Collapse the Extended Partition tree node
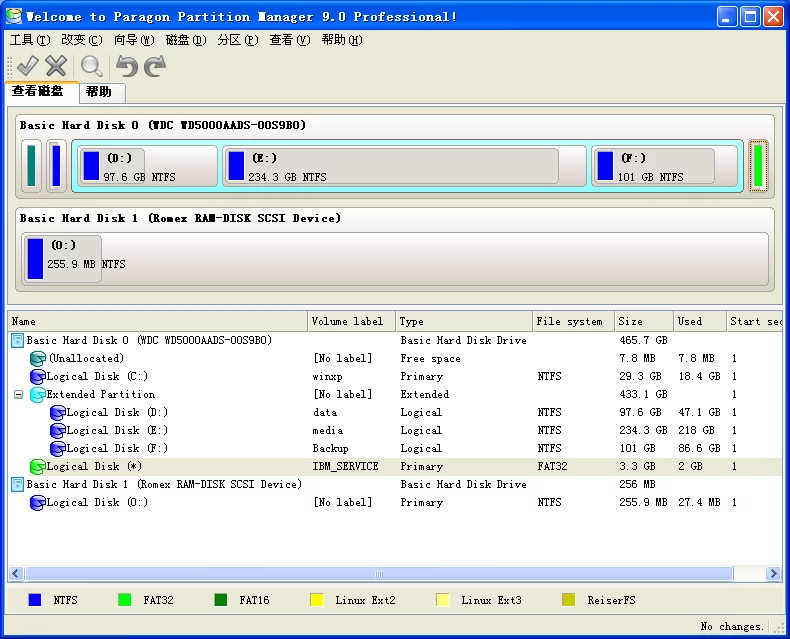Image resolution: width=790 pixels, height=639 pixels. coord(18,395)
